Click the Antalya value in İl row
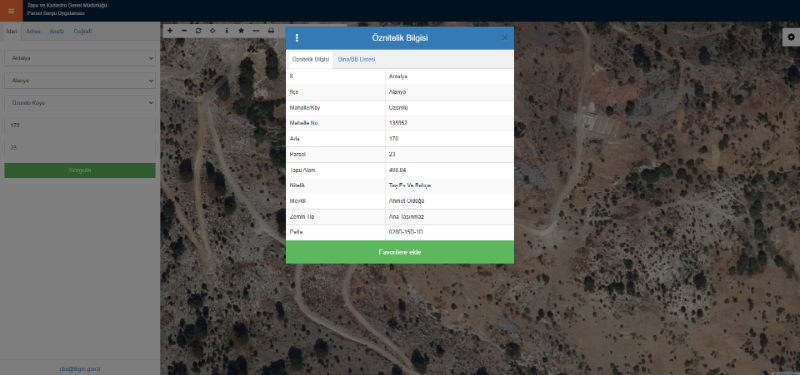 [x=398, y=77]
